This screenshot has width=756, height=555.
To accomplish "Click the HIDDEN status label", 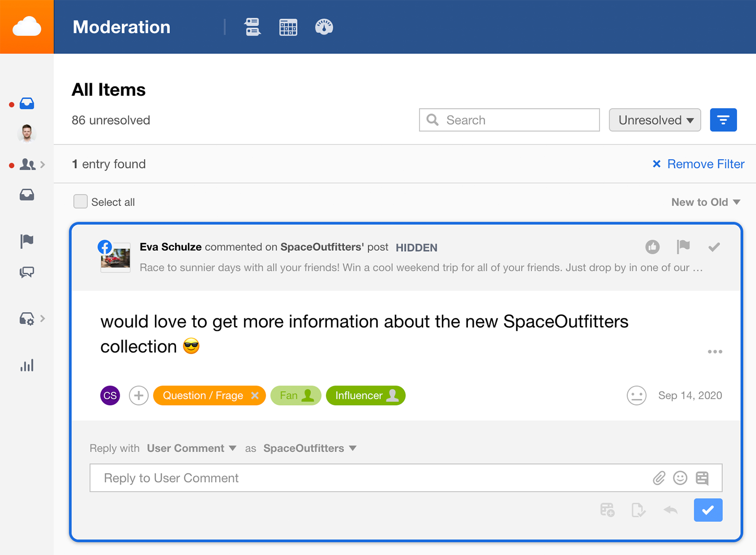I will [416, 247].
